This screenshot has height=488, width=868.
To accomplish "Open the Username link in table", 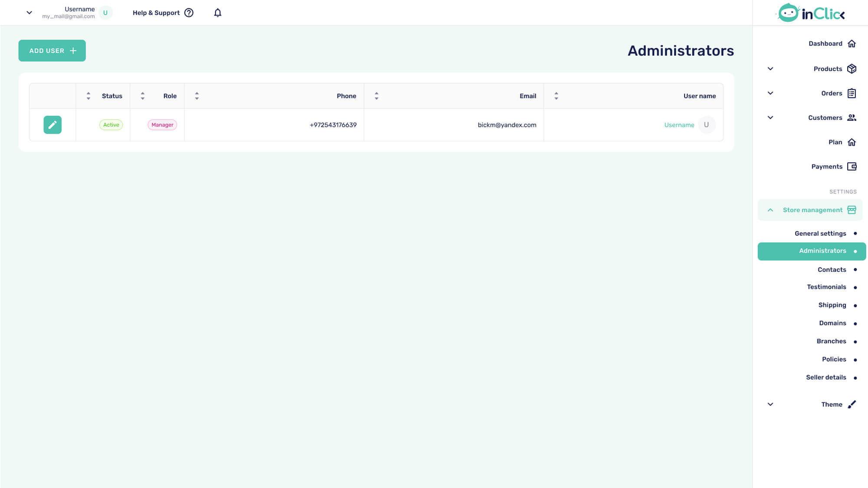I will click(x=679, y=125).
